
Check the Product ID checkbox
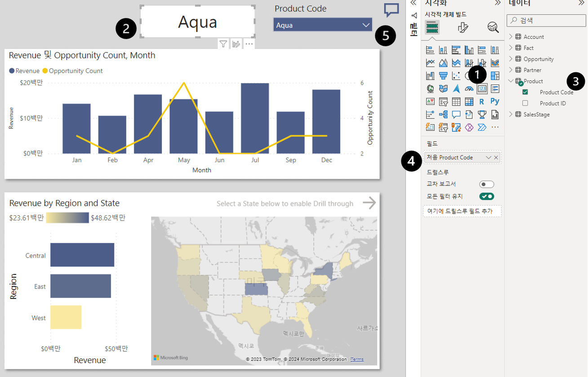[x=525, y=103]
